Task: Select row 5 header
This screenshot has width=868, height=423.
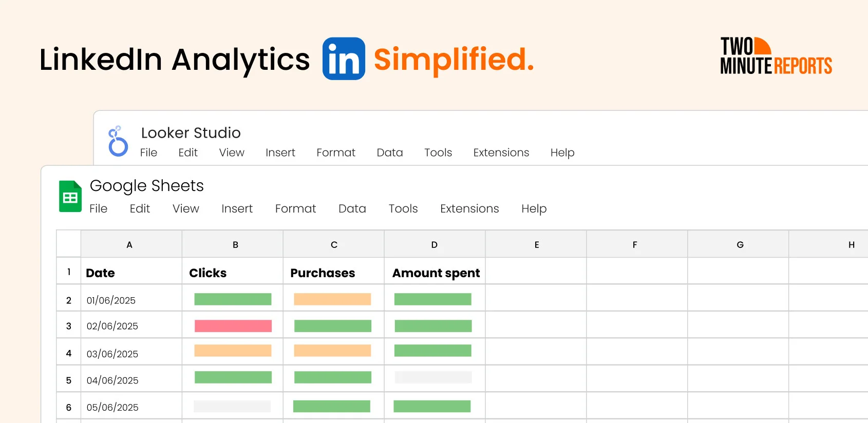Action: coord(68,379)
